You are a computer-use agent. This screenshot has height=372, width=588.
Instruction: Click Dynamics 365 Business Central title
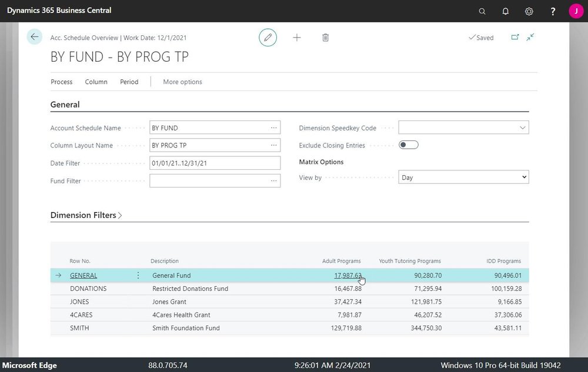(x=59, y=11)
